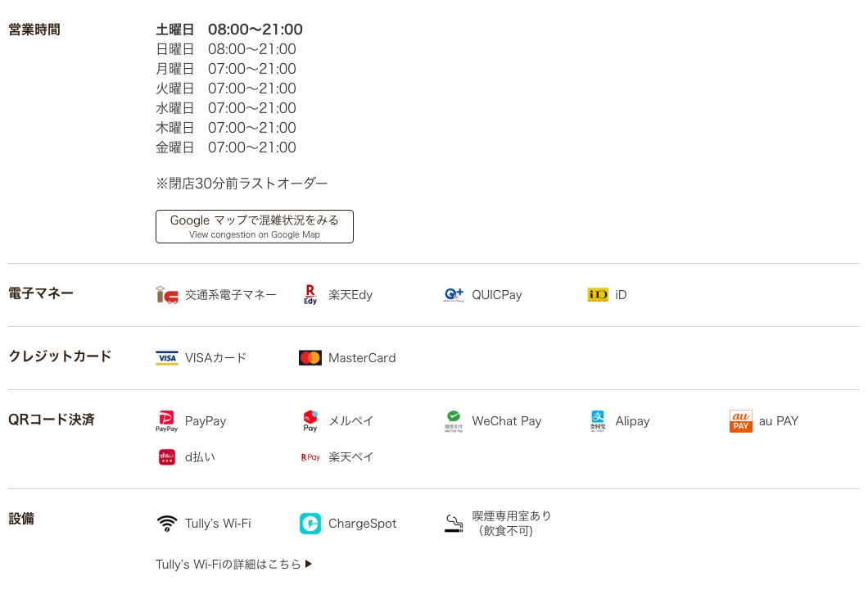This screenshot has width=868, height=590.
Task: Click the Alipay logo icon
Action: 597,421
